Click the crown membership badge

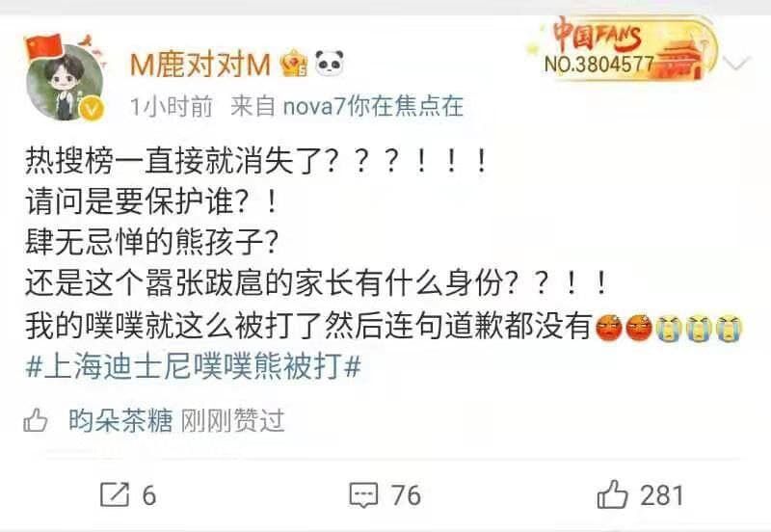[294, 64]
